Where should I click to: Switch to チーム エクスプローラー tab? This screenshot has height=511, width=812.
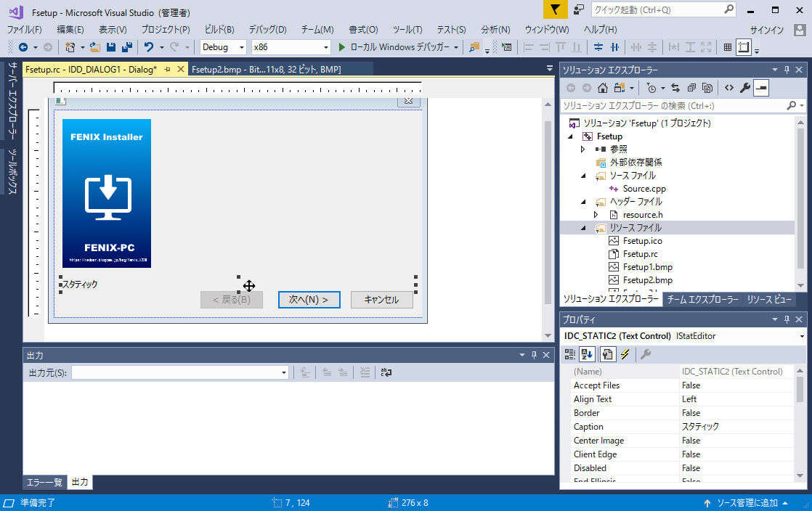tap(703, 299)
